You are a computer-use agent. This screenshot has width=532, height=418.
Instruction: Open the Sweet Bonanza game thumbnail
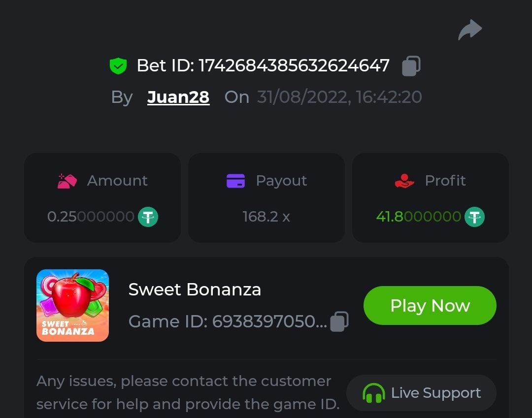click(x=73, y=305)
